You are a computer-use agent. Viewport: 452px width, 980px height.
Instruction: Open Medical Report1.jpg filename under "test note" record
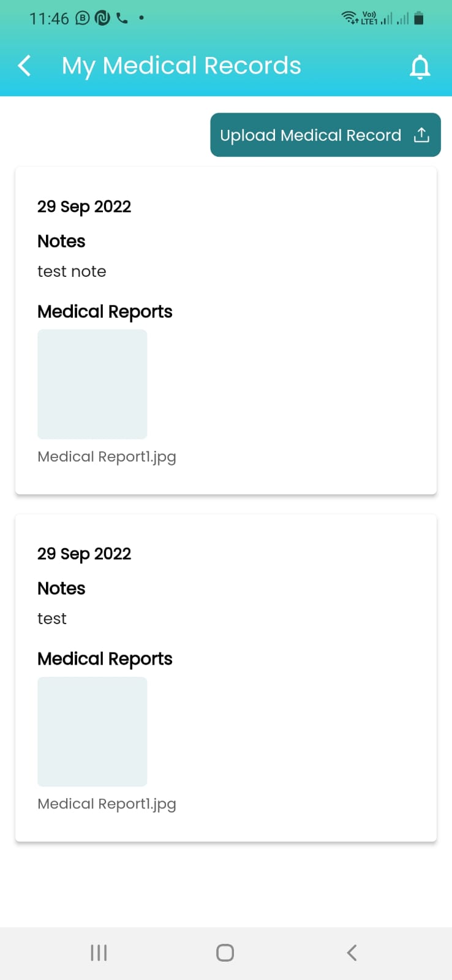107,457
